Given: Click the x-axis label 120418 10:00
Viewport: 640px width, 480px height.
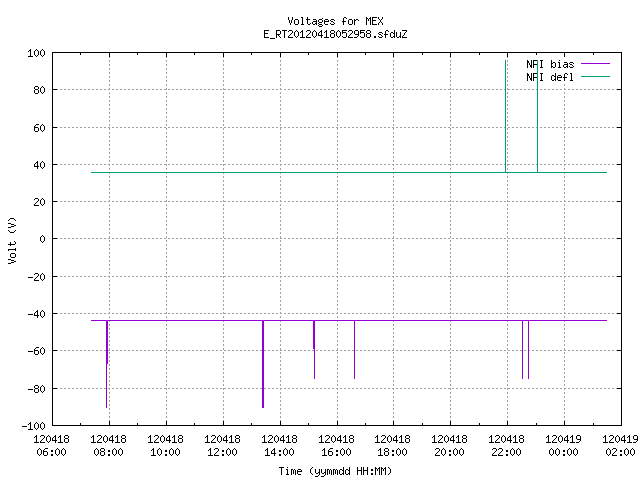Looking at the screenshot, I should pyautogui.click(x=165, y=445).
